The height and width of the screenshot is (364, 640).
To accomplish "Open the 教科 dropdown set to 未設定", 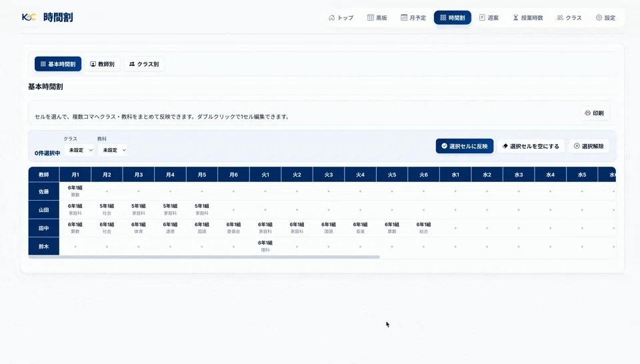I will [113, 150].
